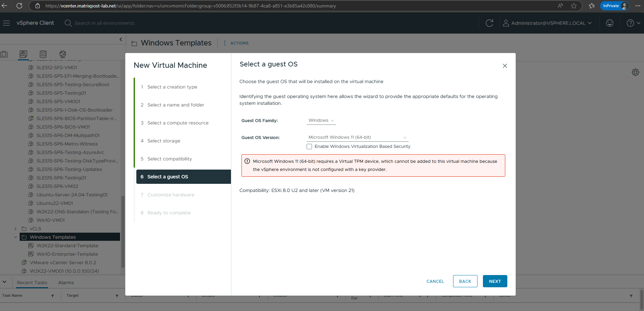Switch to Storage inventory view

43,54
